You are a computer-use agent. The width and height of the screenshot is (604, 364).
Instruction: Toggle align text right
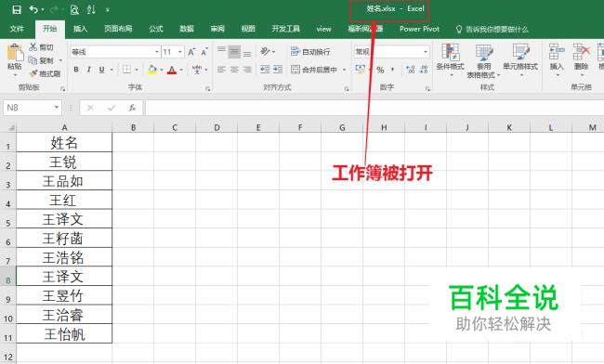[x=247, y=70]
